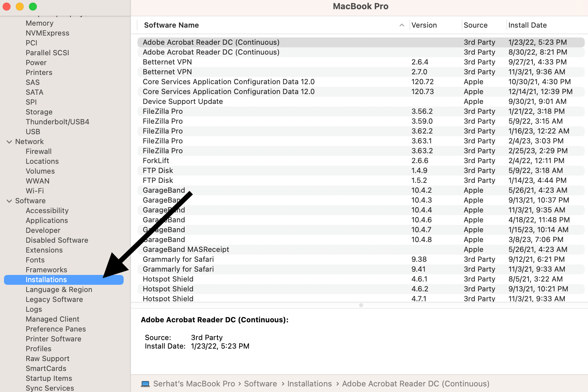Click the MacBook icon in path bar
Image resolution: width=588 pixels, height=392 pixels.
pyautogui.click(x=145, y=384)
